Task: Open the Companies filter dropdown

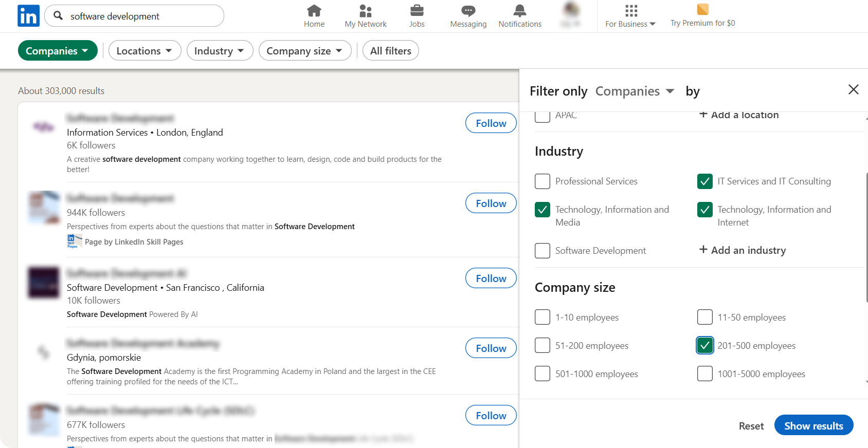Action: [x=58, y=50]
